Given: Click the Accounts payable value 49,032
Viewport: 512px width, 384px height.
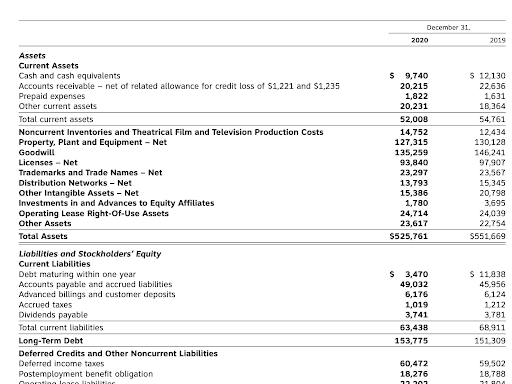Looking at the screenshot, I should point(414,284).
